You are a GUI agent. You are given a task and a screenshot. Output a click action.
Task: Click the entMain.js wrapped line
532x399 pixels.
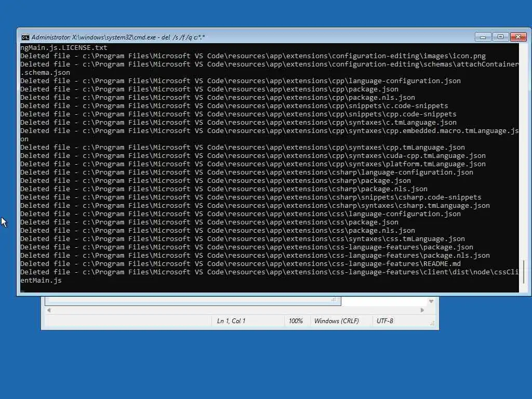click(41, 280)
